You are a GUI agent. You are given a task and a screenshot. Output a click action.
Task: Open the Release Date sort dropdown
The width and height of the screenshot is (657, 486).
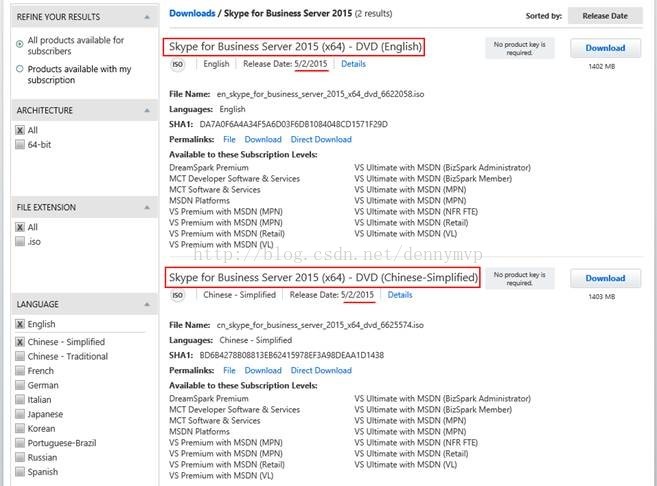pyautogui.click(x=605, y=16)
